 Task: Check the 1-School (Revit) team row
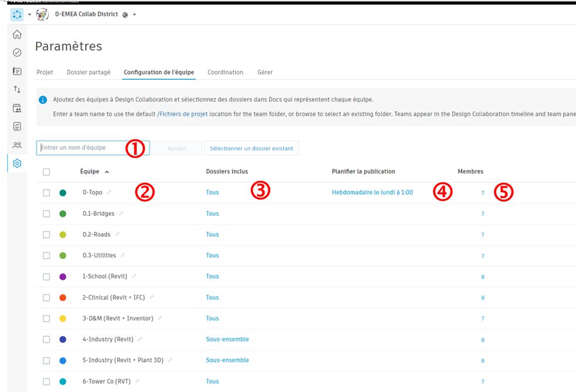point(46,277)
